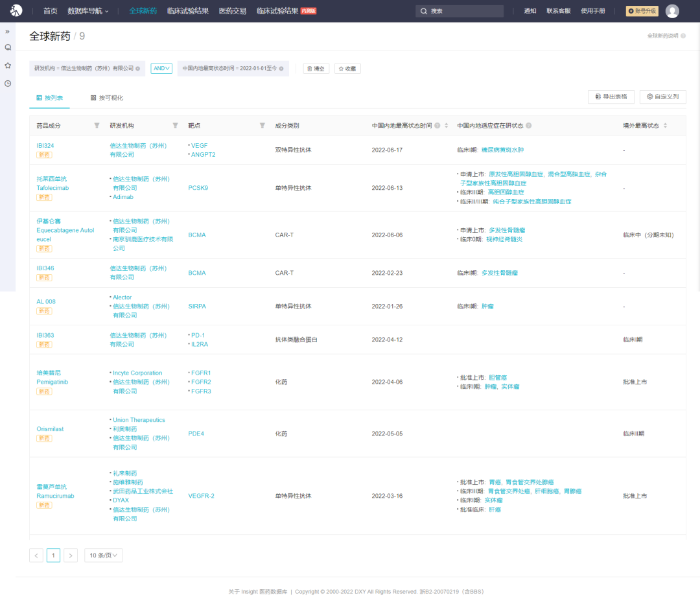Remove the 中国内地最高状态时间 filter tag with its x icon
Image resolution: width=700 pixels, height=606 pixels.
[x=281, y=68]
